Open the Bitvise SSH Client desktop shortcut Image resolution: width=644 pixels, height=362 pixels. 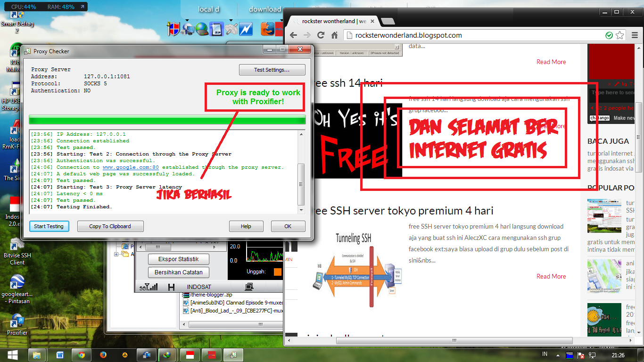click(17, 251)
